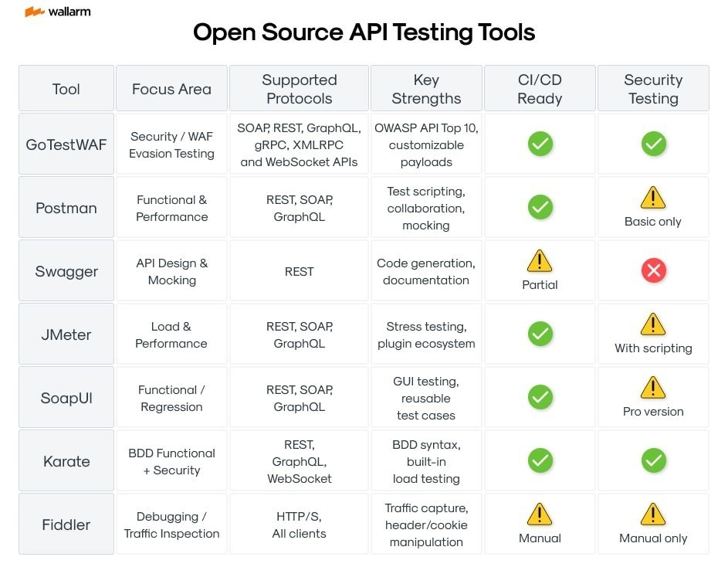This screenshot has height=567, width=728.
Task: Click the "Tool" column header
Action: [x=66, y=88]
